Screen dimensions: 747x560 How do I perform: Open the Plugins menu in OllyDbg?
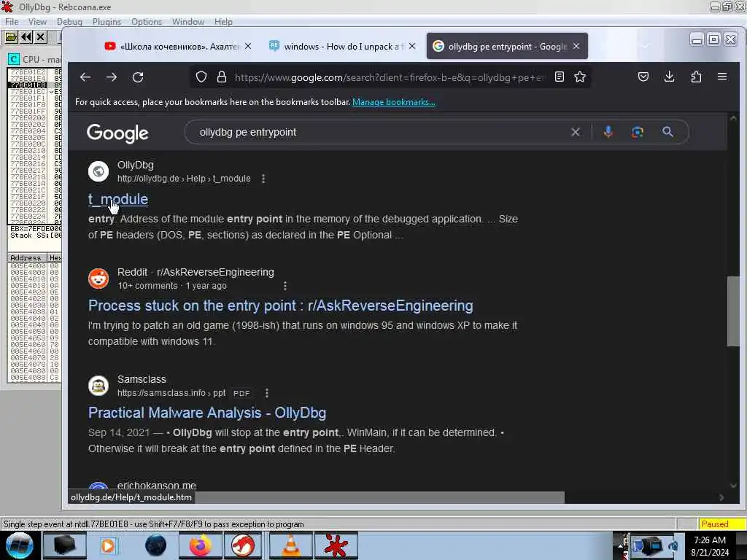[107, 22]
